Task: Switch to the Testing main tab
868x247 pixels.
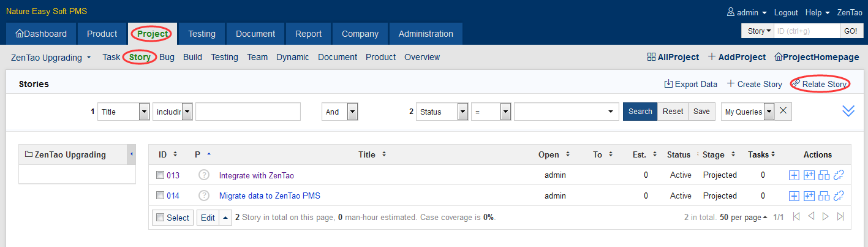Action: 202,34
